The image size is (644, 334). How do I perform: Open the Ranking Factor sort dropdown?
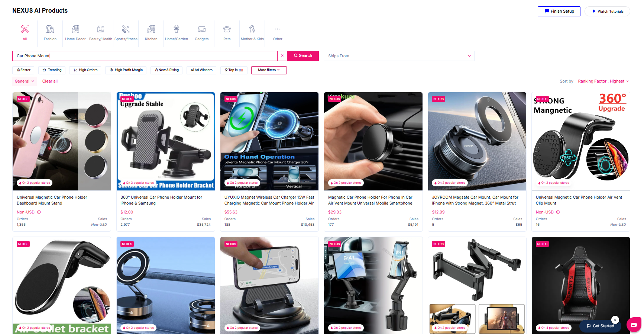603,81
